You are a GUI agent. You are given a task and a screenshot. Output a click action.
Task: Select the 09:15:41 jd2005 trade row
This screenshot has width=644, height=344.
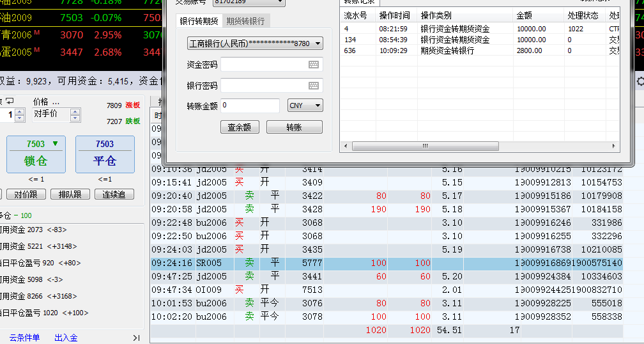[x=387, y=182]
